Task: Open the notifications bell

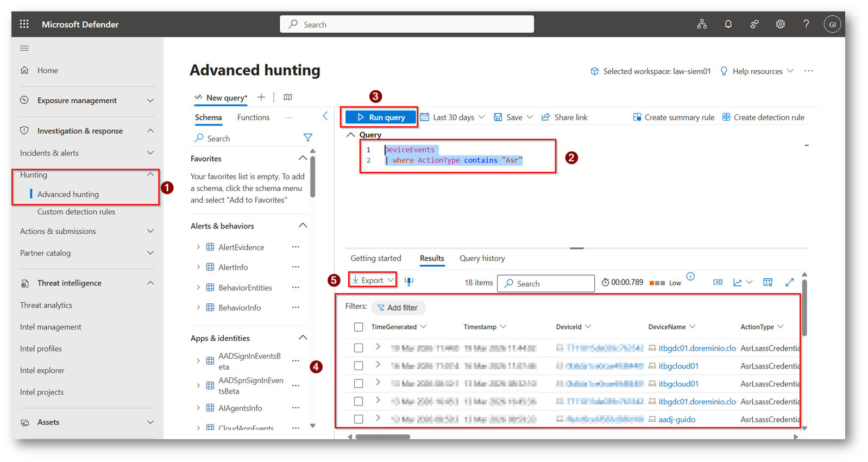Action: pyautogui.click(x=728, y=24)
